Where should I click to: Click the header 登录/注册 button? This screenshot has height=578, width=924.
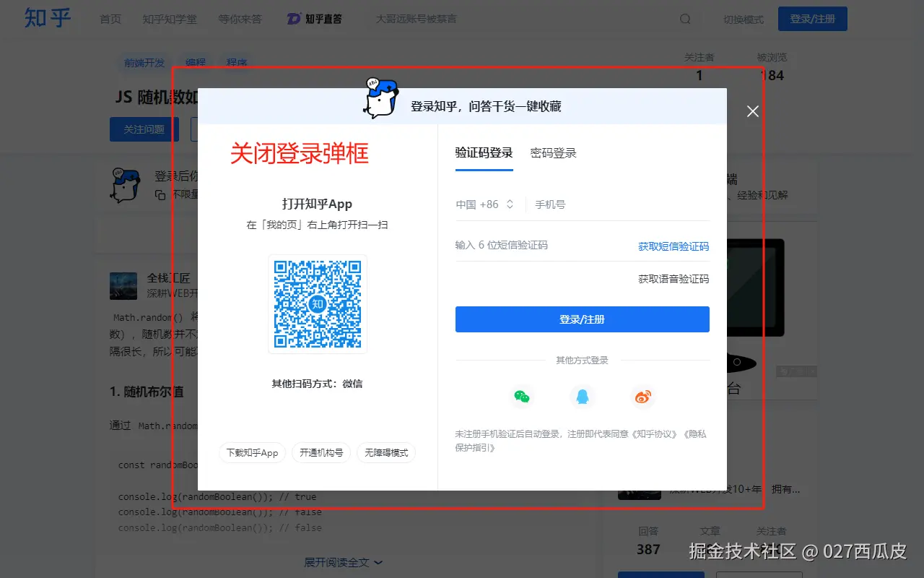point(813,19)
